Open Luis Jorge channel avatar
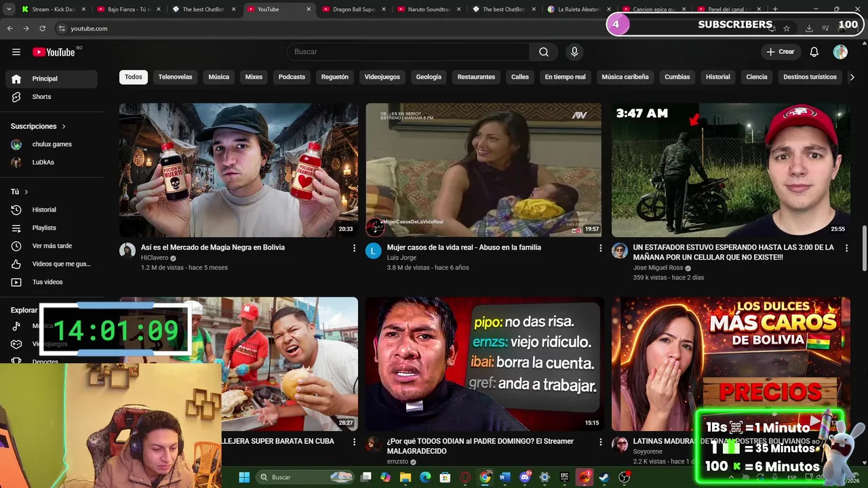The width and height of the screenshot is (868, 488). tap(374, 251)
